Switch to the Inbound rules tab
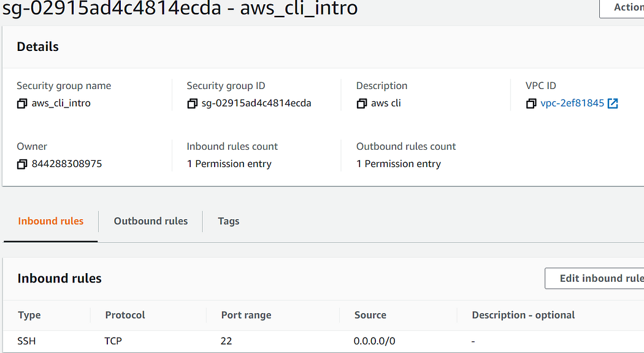Viewport: 644px width, 353px height. 51,221
